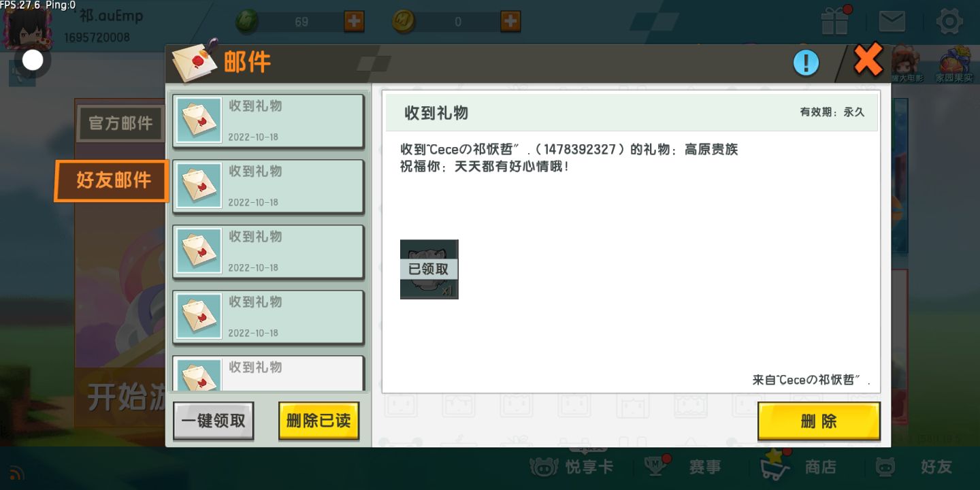Click the yellow 删除 button
The image size is (980, 490).
(x=819, y=421)
